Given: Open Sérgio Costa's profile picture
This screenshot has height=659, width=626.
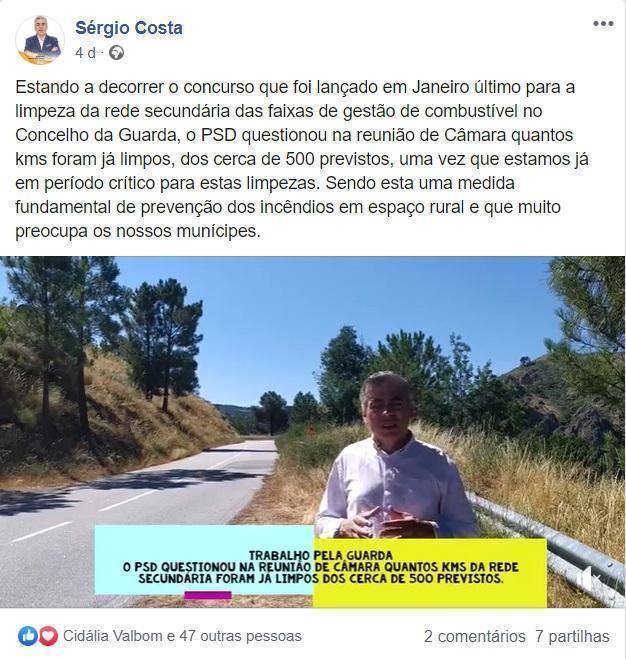Looking at the screenshot, I should coord(40,40).
